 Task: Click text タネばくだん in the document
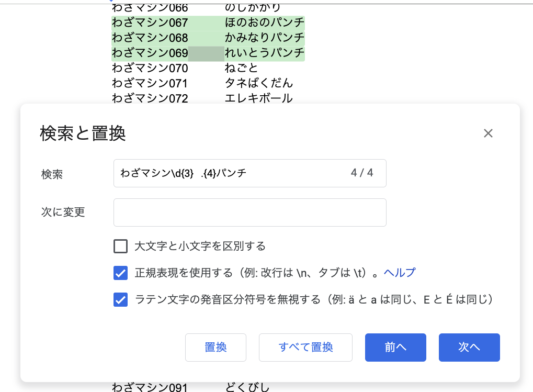[259, 83]
